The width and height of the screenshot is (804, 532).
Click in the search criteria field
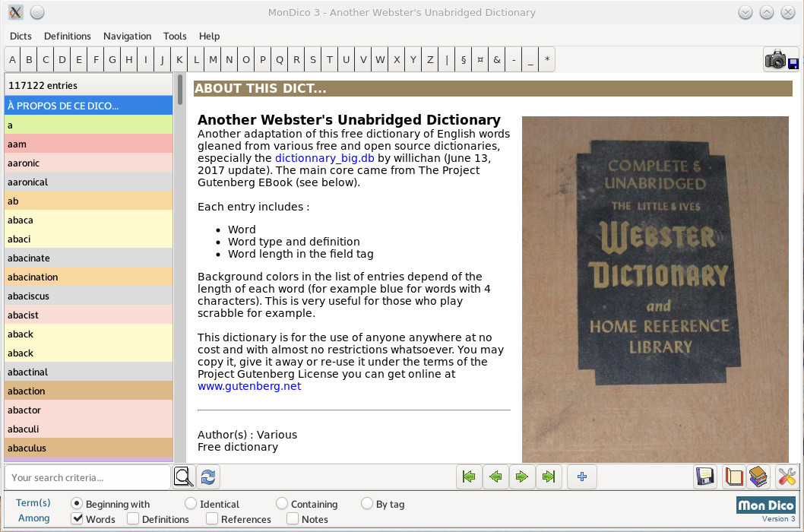click(x=87, y=477)
